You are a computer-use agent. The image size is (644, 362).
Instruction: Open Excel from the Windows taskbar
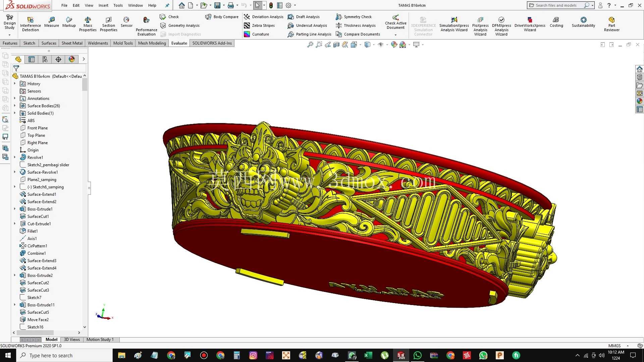point(368,355)
